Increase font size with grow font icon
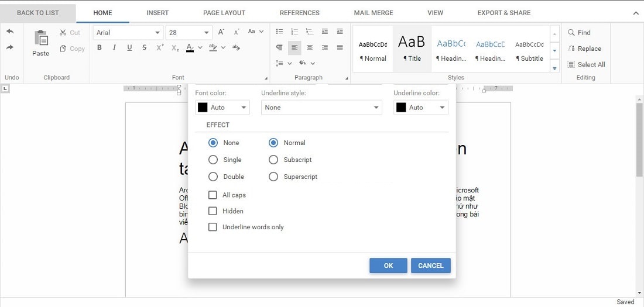 click(221, 32)
